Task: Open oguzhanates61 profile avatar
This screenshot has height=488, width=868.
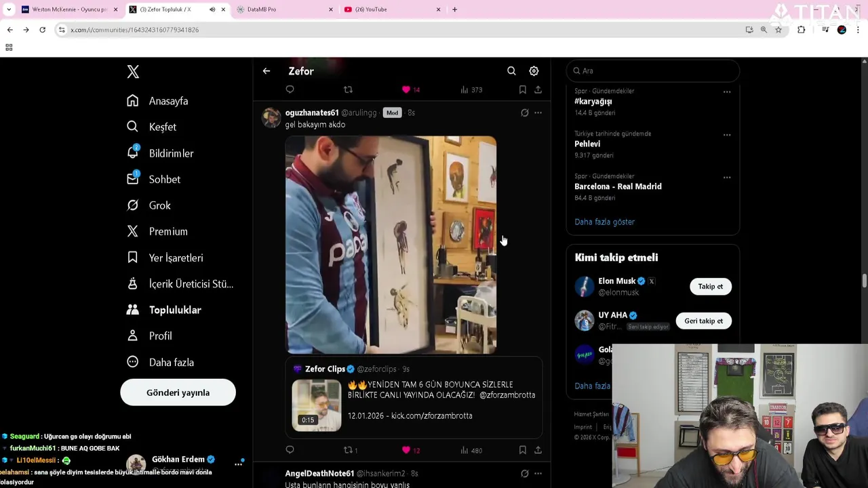Action: click(271, 117)
